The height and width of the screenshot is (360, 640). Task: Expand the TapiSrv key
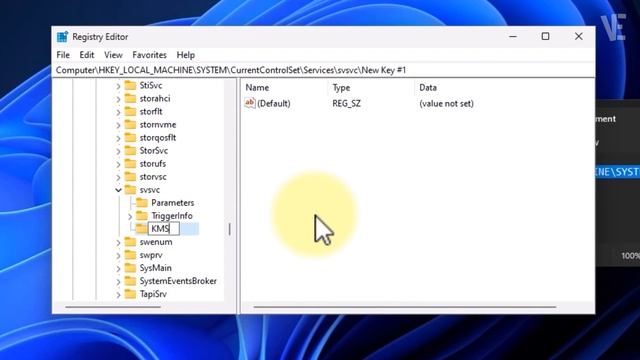point(118,295)
